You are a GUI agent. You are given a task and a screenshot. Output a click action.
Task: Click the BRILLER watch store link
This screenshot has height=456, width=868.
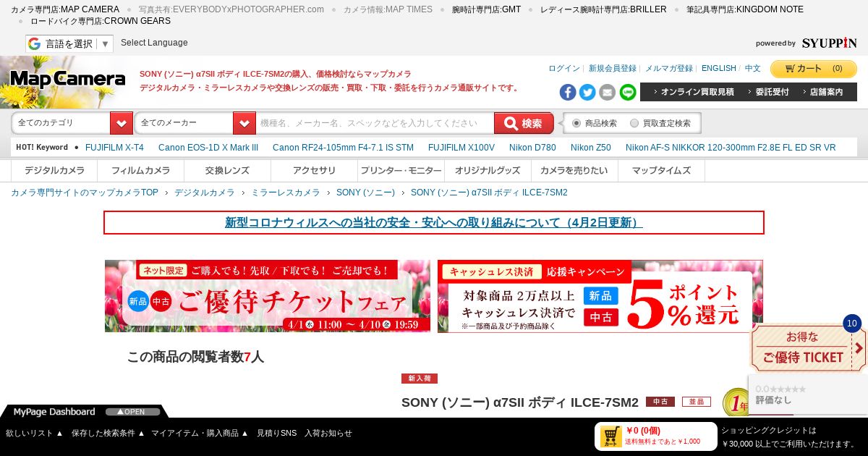[603, 9]
